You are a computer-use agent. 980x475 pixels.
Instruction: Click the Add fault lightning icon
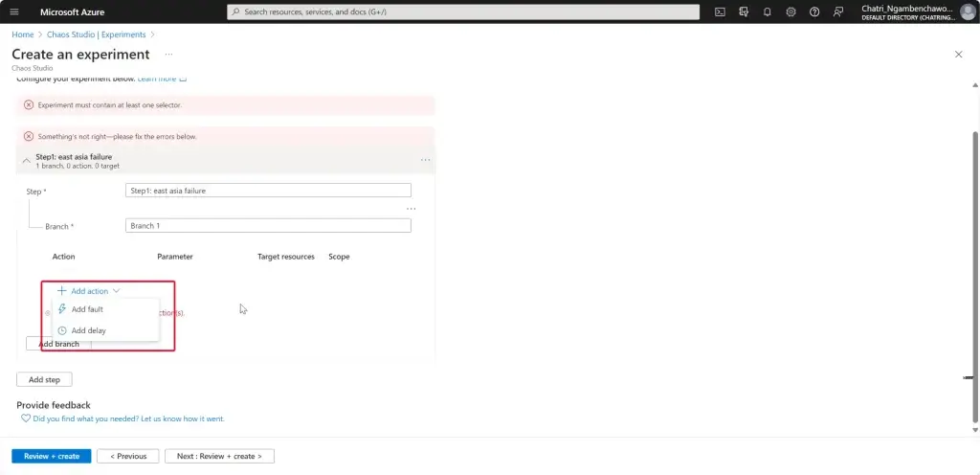tap(62, 308)
